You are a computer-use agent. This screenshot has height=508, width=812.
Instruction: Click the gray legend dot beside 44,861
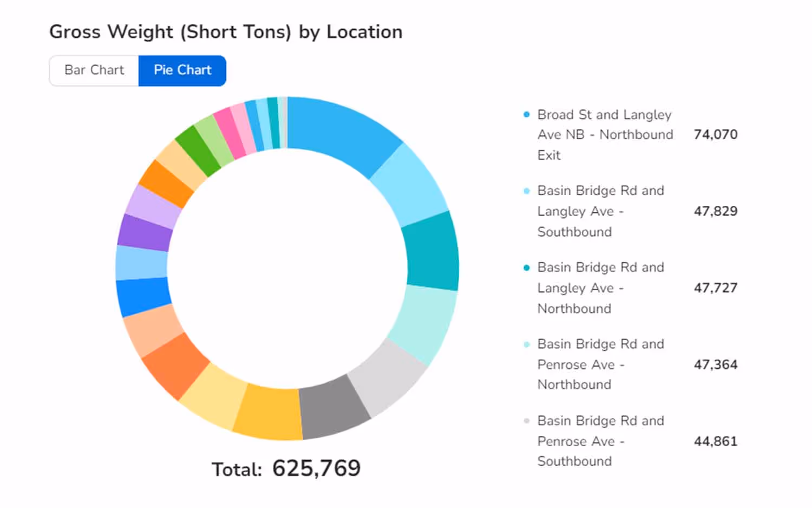pos(526,421)
